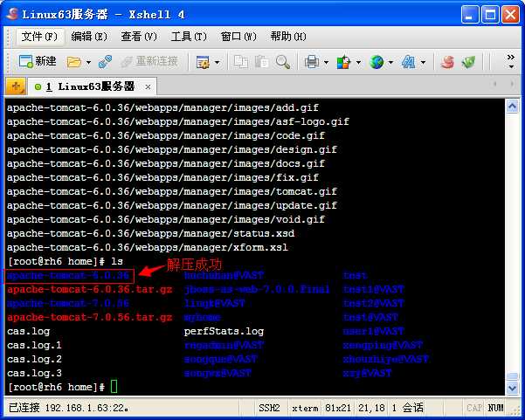This screenshot has height=420, width=525.
Task: Click the scrollbar down arrow
Action: (512, 389)
